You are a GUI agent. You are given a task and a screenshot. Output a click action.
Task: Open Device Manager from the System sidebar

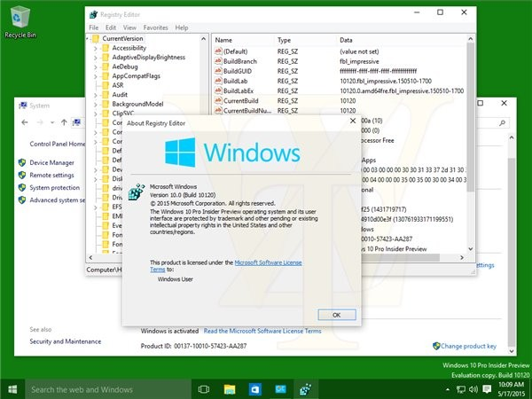tap(51, 162)
